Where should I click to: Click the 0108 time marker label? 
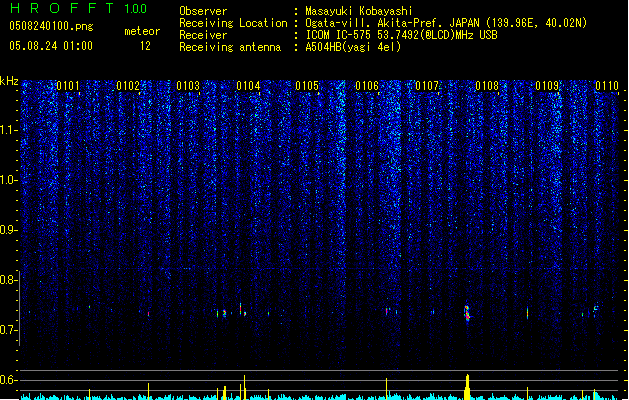point(487,86)
